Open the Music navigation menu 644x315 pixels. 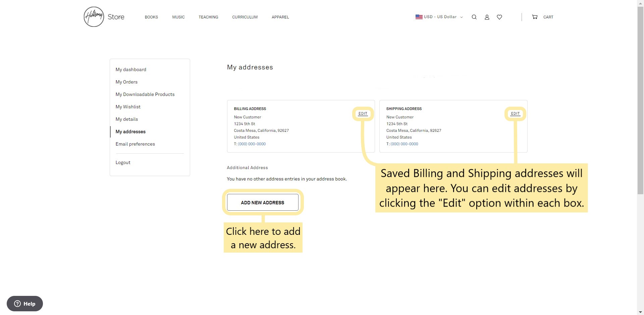(x=178, y=17)
